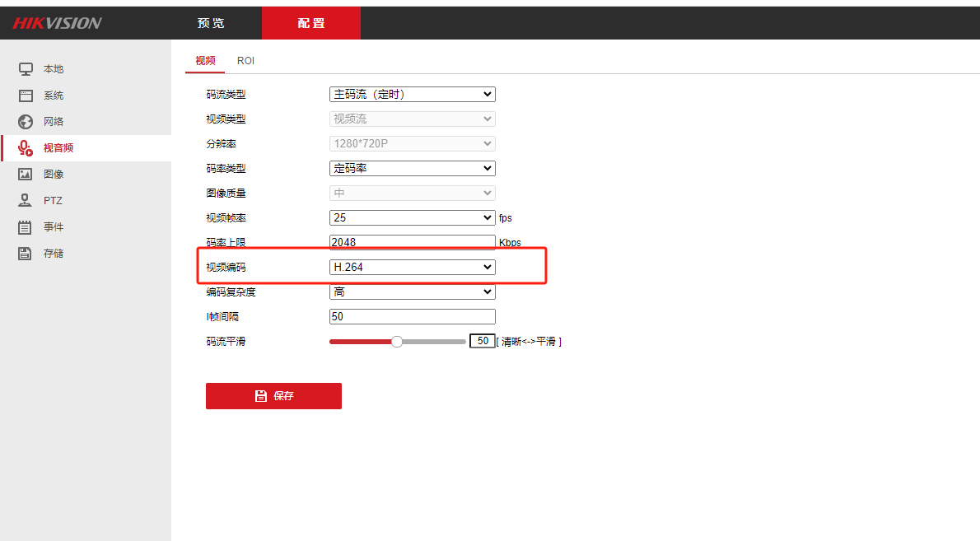Expand the 编码复杂度 complexity dropdown
The image size is (980, 541).
[x=413, y=291]
